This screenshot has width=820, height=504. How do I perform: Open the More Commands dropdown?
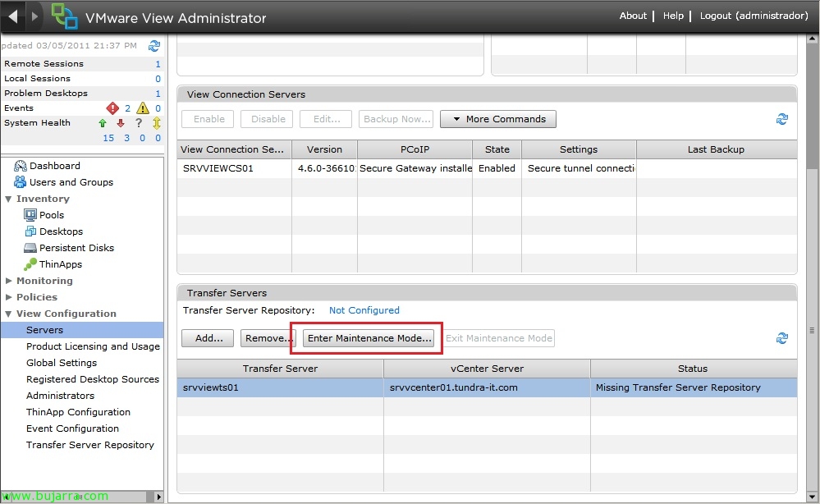click(498, 119)
